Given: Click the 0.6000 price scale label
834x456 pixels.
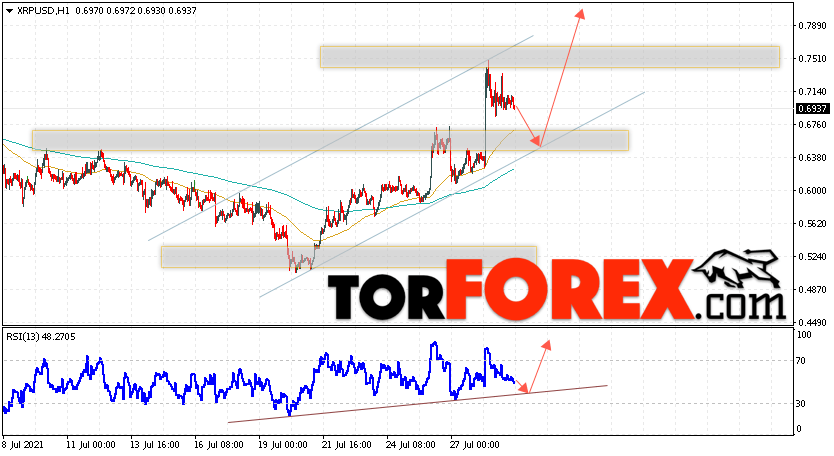Looking at the screenshot, I should pos(813,190).
